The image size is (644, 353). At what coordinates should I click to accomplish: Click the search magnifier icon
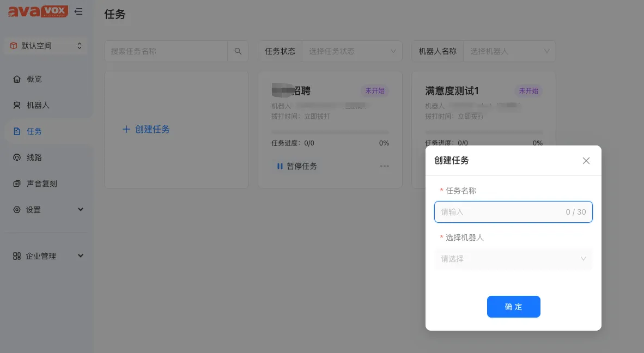point(238,51)
